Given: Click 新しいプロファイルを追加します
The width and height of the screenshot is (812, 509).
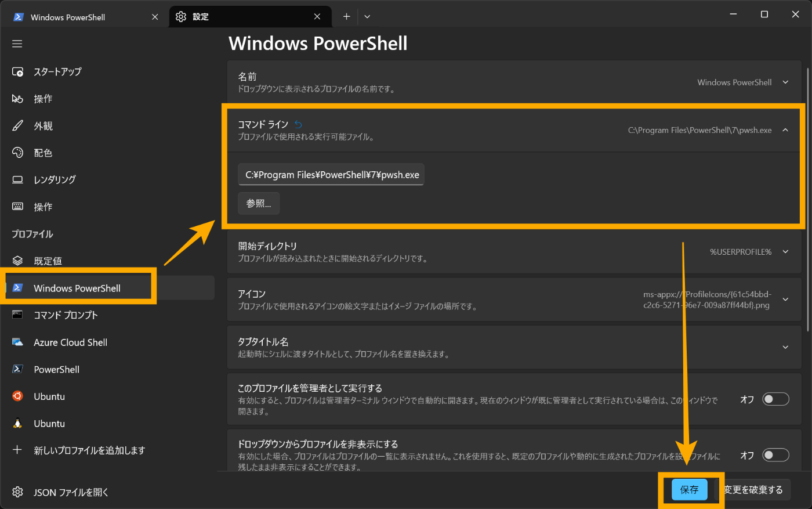Looking at the screenshot, I should tap(89, 450).
